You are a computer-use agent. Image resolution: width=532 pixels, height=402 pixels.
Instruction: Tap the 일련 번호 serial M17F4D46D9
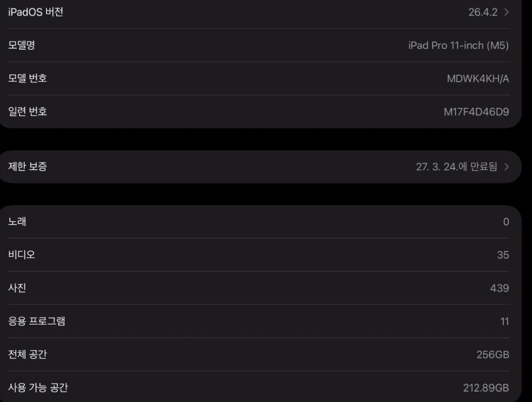(476, 112)
